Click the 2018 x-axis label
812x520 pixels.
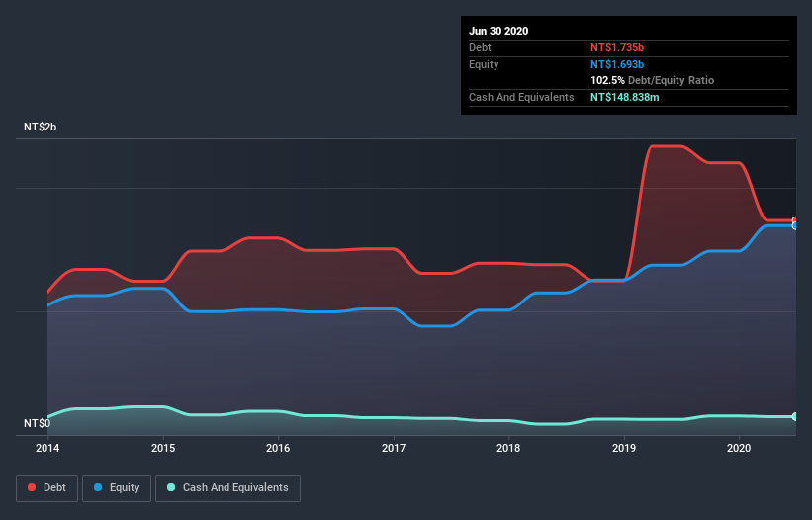(508, 448)
